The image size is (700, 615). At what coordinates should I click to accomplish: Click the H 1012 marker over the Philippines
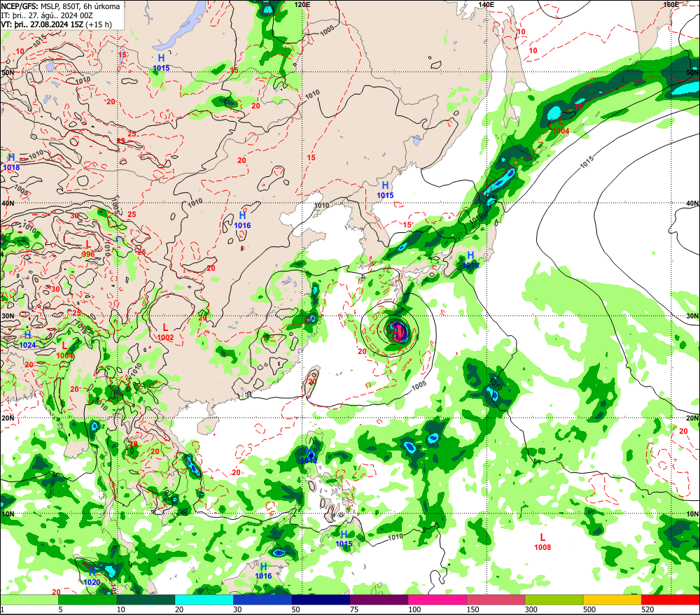[x=309, y=455]
